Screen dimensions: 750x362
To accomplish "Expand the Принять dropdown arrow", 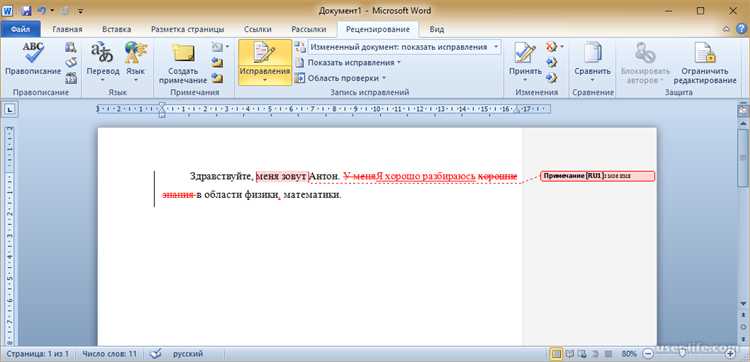I will tap(525, 79).
